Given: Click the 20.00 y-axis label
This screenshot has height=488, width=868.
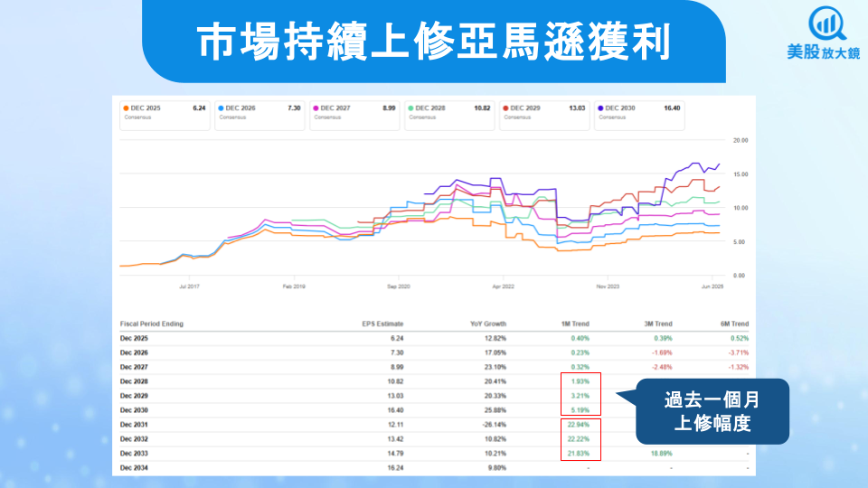Looking at the screenshot, I should pyautogui.click(x=741, y=141).
